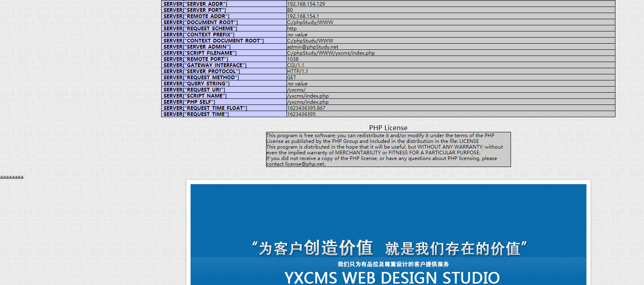644x285 pixels.
Task: Click the SERVER["PHP_SELF"] key cell
Action: (x=224, y=102)
